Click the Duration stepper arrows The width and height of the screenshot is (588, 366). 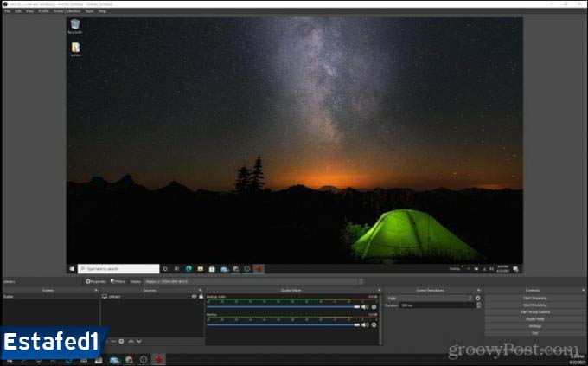(x=478, y=305)
